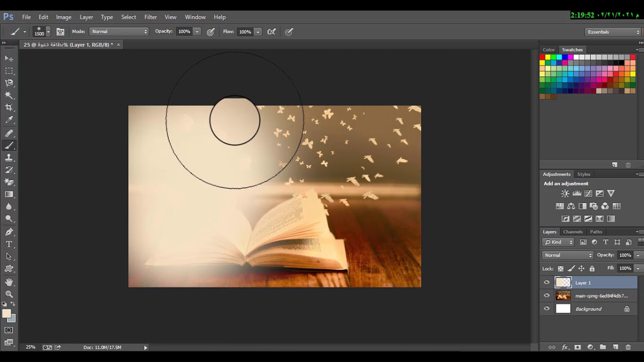Select the Dodge tool
This screenshot has height=362, width=644.
pos(9,219)
